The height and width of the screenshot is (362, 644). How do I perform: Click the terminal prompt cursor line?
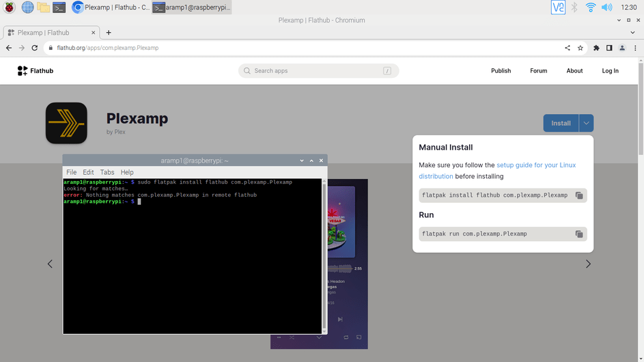pyautogui.click(x=102, y=201)
